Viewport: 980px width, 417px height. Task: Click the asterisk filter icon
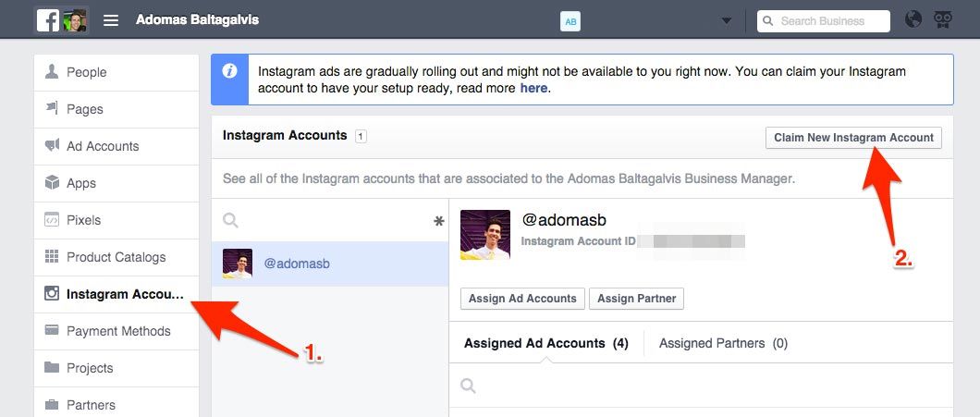[x=438, y=222]
